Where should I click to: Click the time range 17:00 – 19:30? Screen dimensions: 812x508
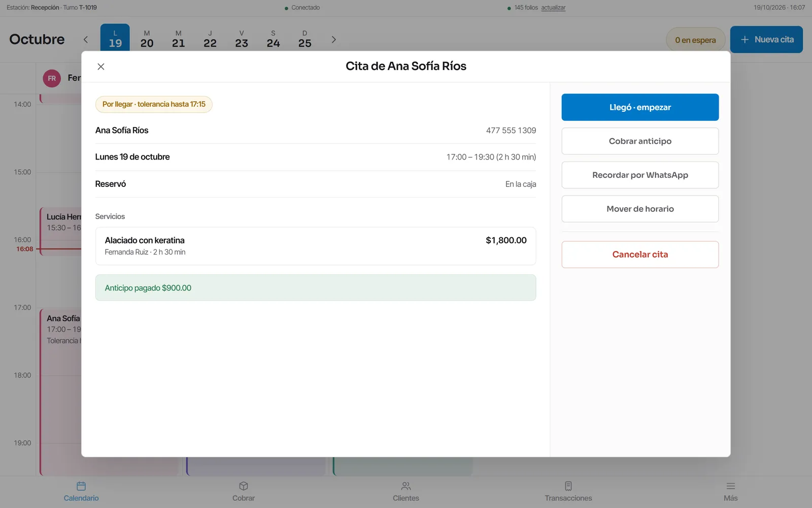click(491, 157)
